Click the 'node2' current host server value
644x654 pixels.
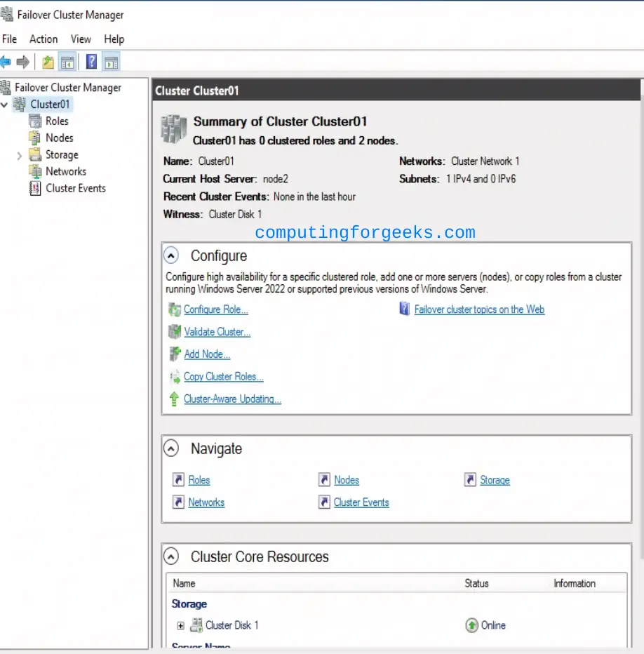click(x=275, y=179)
